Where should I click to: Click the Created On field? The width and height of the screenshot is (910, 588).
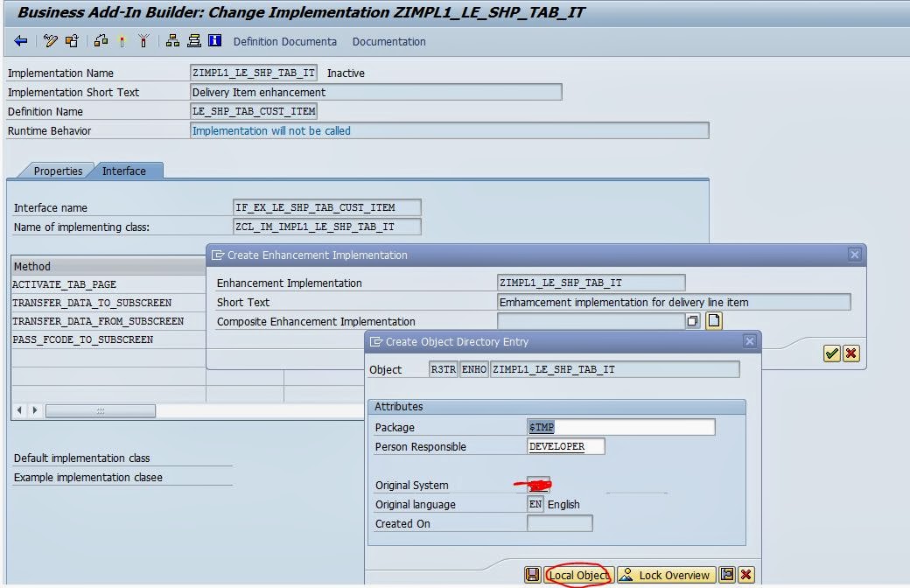[x=559, y=523]
